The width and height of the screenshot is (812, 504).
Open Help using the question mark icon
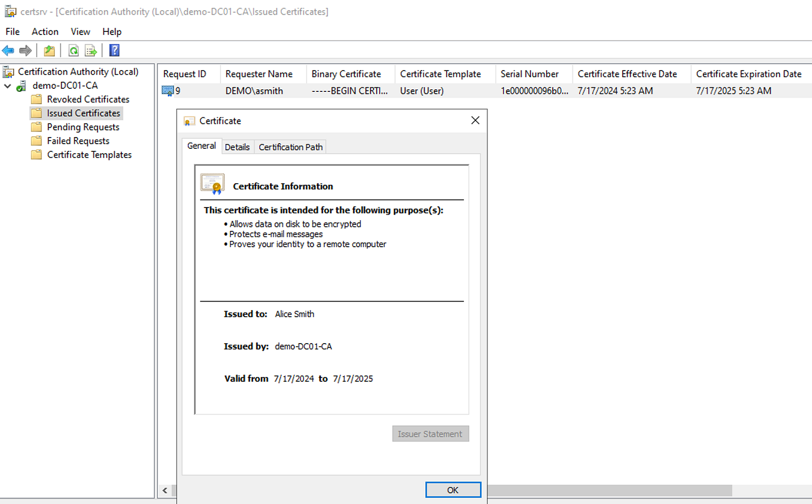pos(115,50)
